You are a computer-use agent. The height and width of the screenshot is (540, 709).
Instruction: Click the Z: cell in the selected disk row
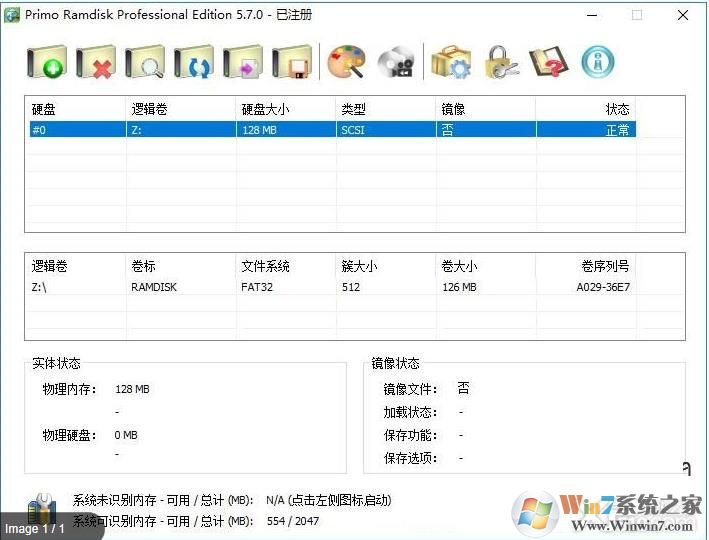click(137, 130)
